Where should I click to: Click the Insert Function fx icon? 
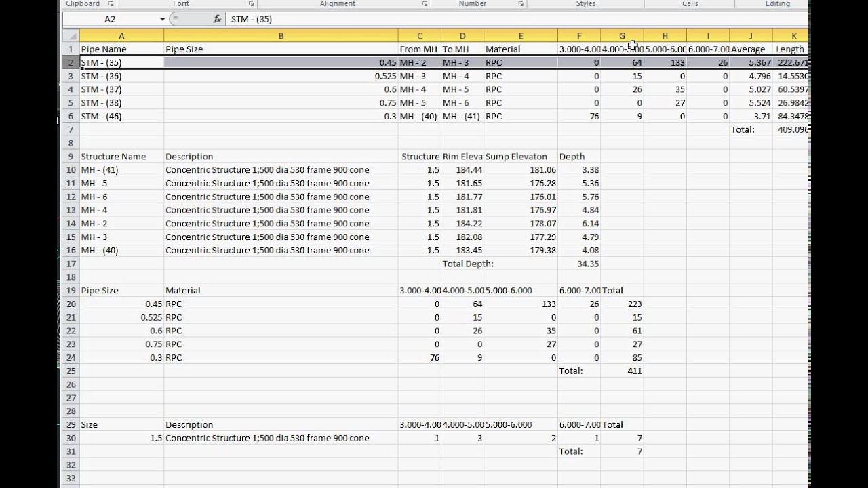coord(217,19)
